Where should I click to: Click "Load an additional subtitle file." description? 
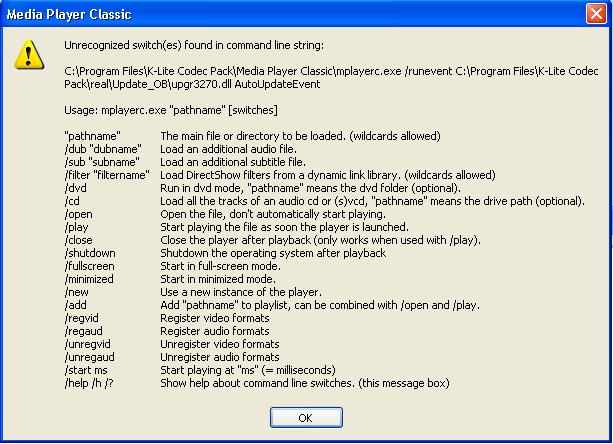click(233, 162)
